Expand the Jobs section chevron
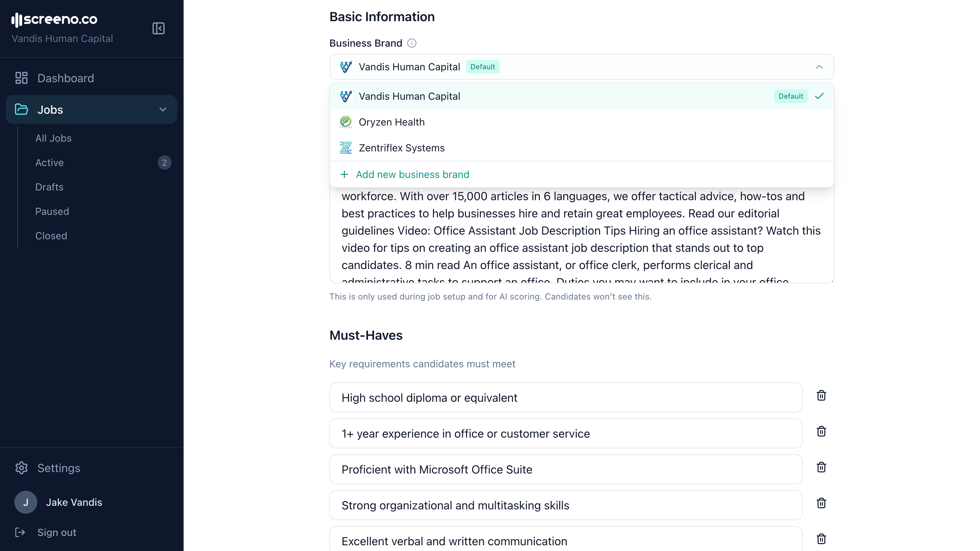The height and width of the screenshot is (551, 980). pos(163,109)
